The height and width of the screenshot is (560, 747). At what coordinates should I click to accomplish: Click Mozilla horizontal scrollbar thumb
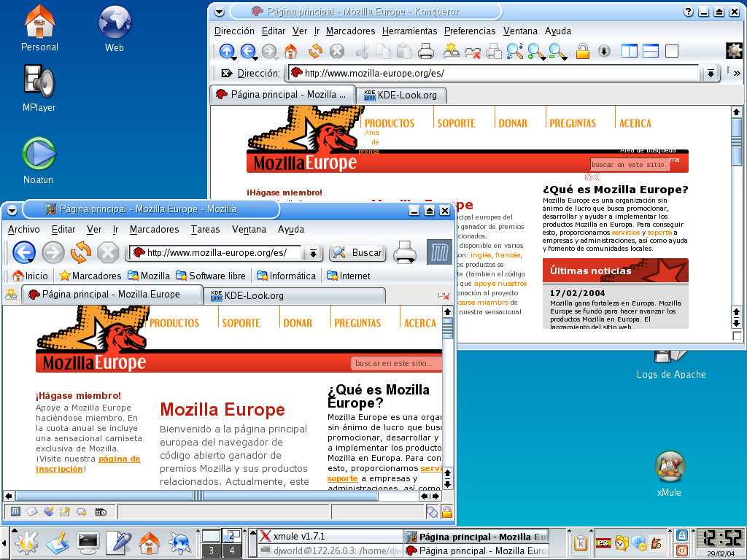pos(197,496)
